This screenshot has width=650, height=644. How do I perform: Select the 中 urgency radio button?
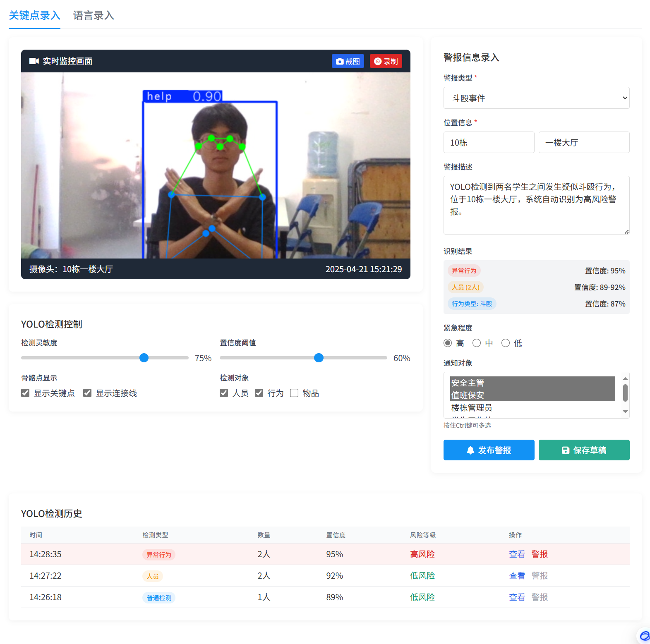[x=477, y=343]
